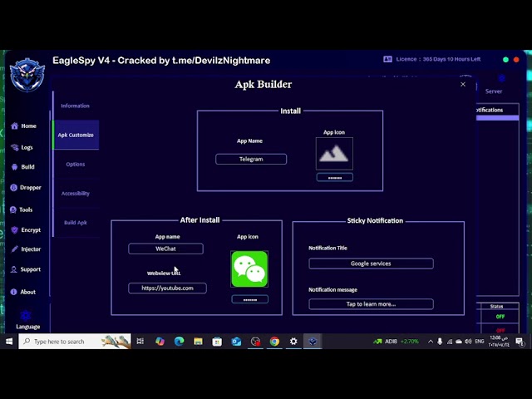Click the WeChat app icon preview
The image size is (532, 399).
pyautogui.click(x=249, y=269)
